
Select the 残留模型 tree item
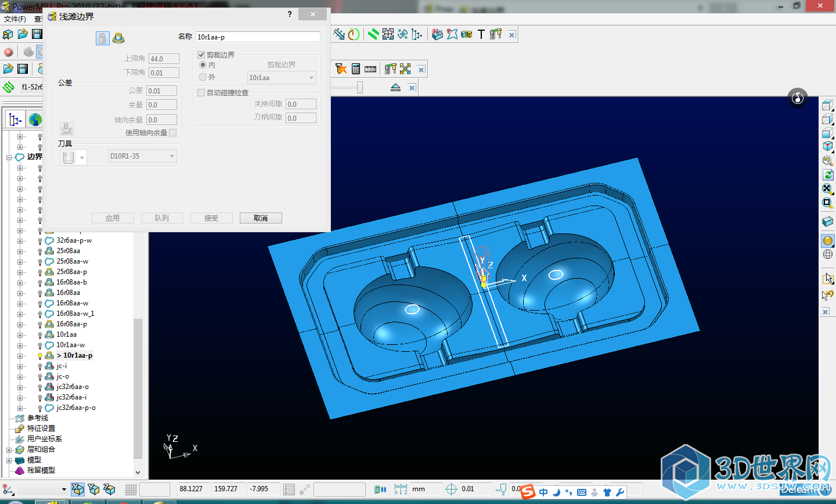41,470
